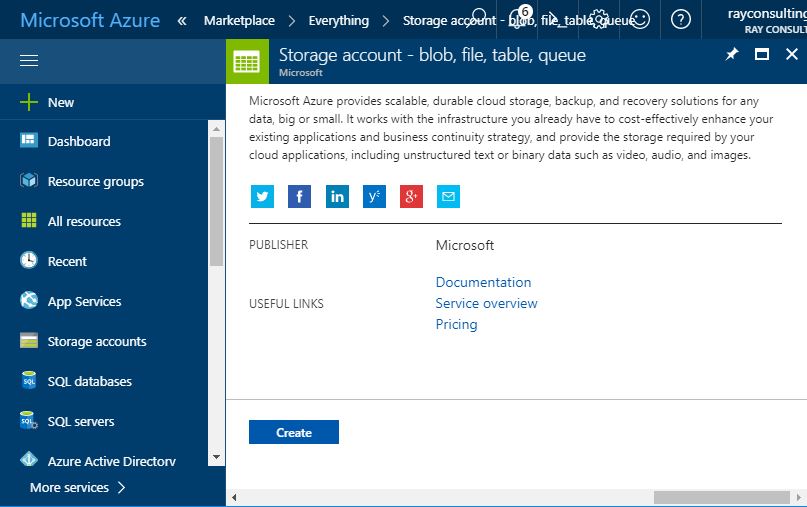The image size is (807, 507).
Task: Share on Google Plus
Action: [411, 197]
